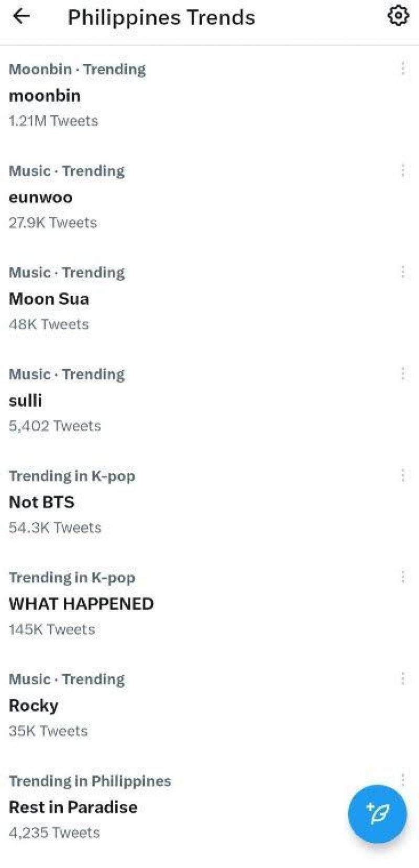Open more options for Moon Sua trend
Viewport: 419px width, 868px height.
coord(402,272)
